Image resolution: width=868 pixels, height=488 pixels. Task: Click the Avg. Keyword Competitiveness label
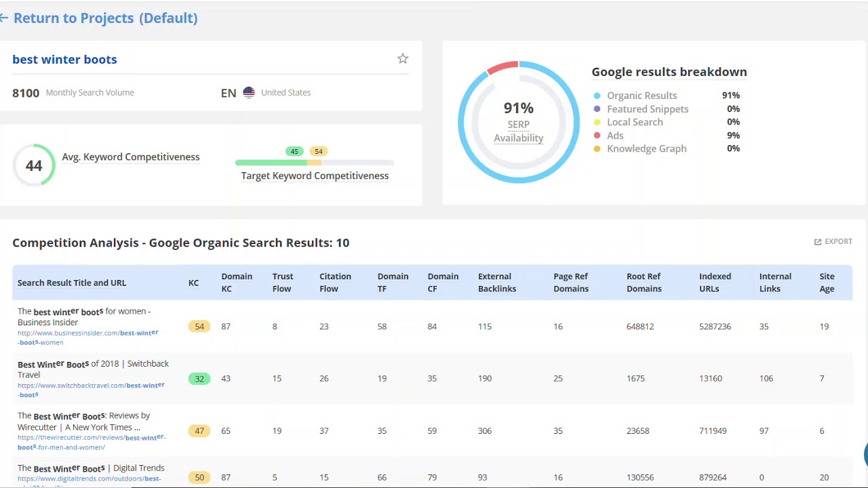pos(131,157)
